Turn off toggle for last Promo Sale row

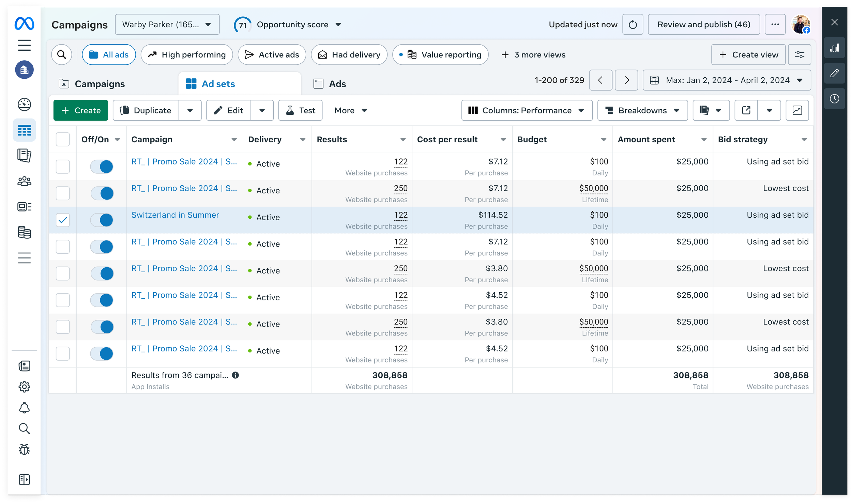(102, 353)
